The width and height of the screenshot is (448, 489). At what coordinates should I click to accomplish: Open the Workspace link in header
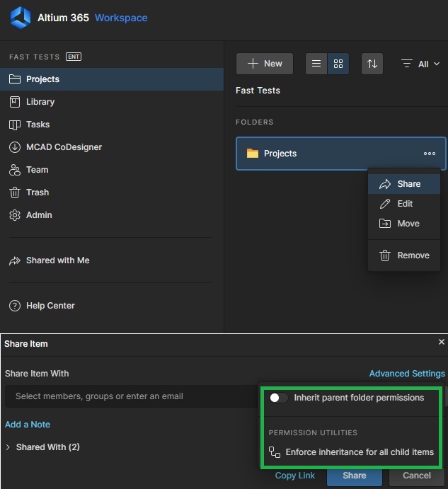121,18
